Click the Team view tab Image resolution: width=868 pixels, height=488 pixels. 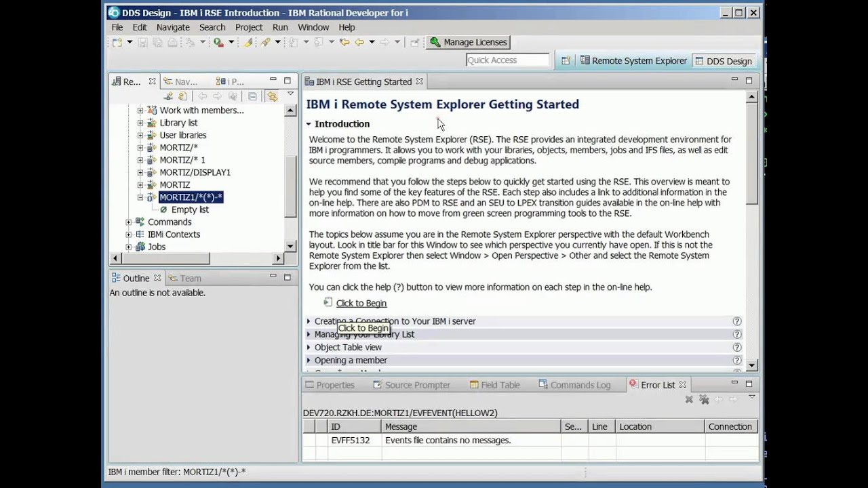185,278
